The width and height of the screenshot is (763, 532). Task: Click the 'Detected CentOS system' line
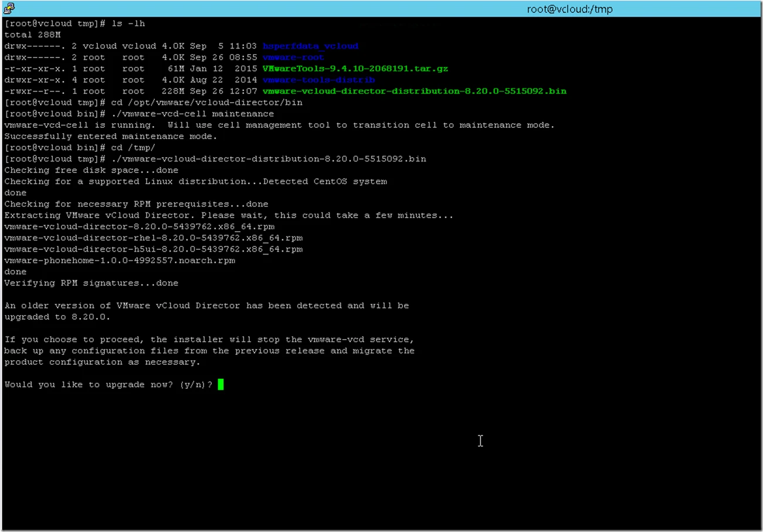(x=195, y=181)
